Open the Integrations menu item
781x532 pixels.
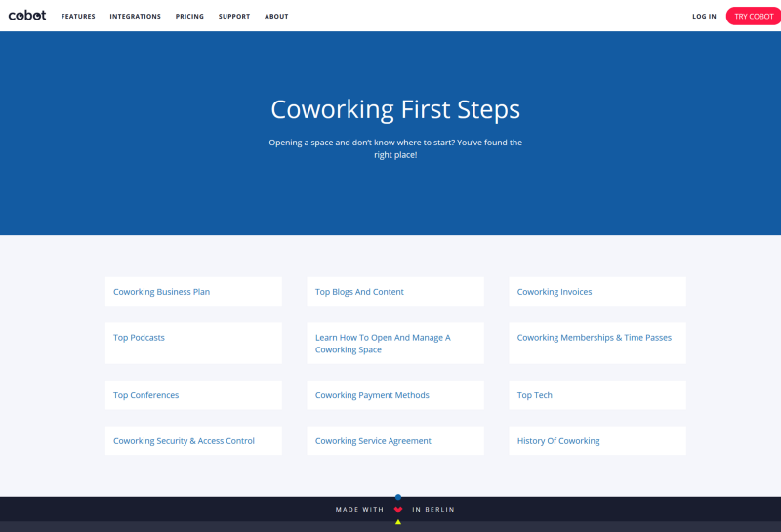tap(135, 16)
